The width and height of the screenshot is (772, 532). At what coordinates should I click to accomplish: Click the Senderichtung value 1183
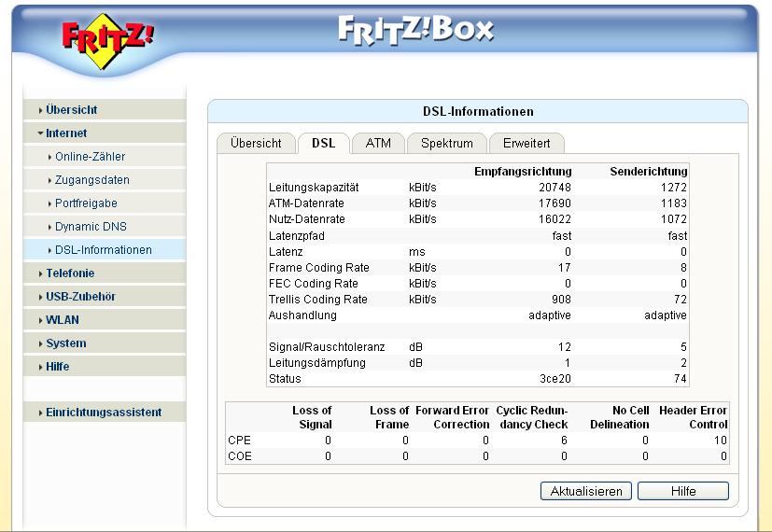674,203
